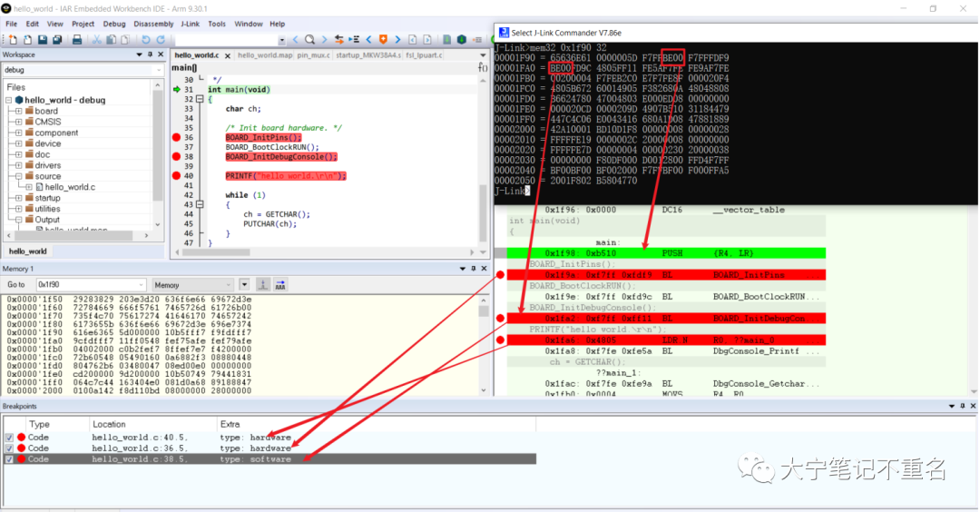Viewport: 980px width, 512px height.
Task: Click the Toggle Bookmark orange icon
Action: point(383,39)
